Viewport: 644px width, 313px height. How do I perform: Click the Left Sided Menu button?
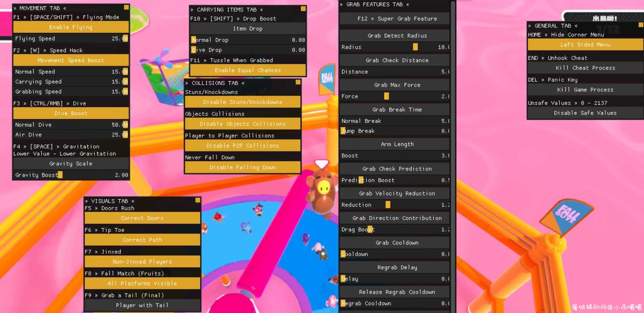(x=585, y=45)
